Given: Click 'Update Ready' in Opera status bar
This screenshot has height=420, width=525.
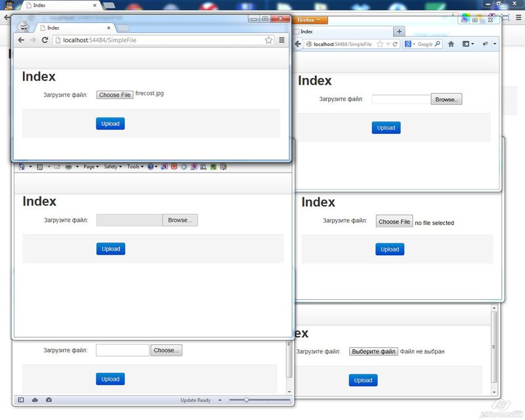Looking at the screenshot, I should (x=195, y=400).
